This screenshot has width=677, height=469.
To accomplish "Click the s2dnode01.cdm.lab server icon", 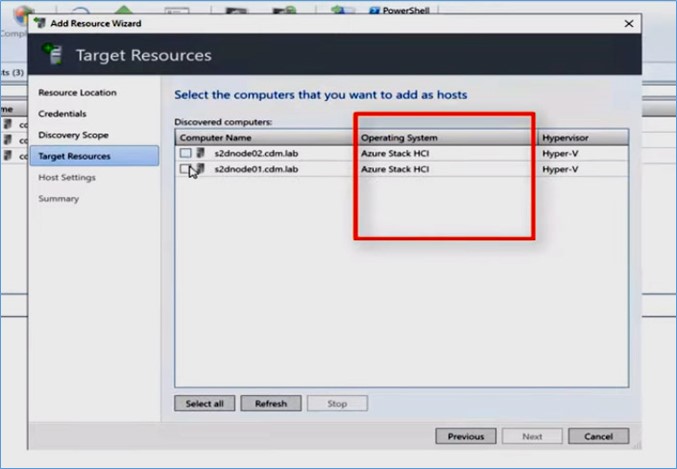I will pos(200,168).
